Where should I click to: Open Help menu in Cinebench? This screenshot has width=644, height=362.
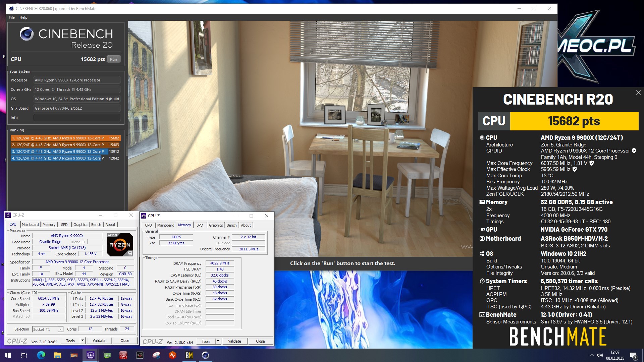[x=23, y=17]
